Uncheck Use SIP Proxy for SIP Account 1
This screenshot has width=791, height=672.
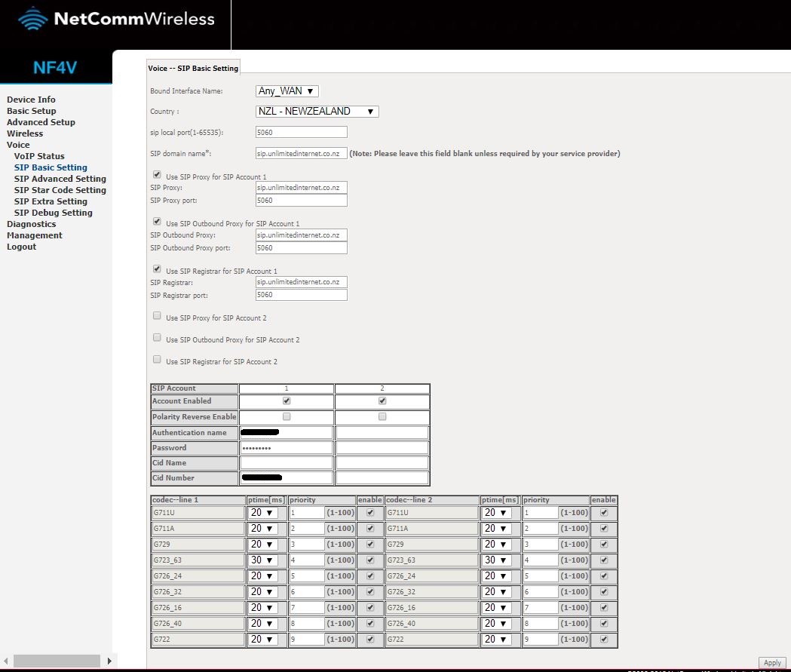157,175
